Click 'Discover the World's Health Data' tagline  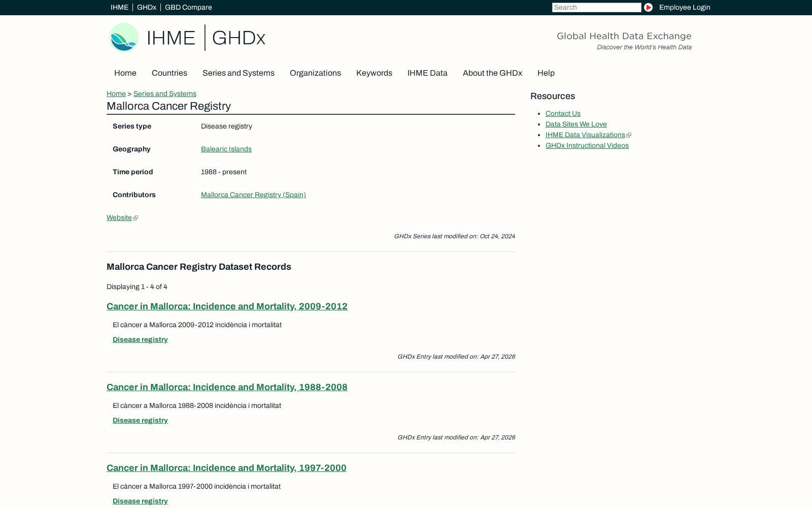(644, 47)
